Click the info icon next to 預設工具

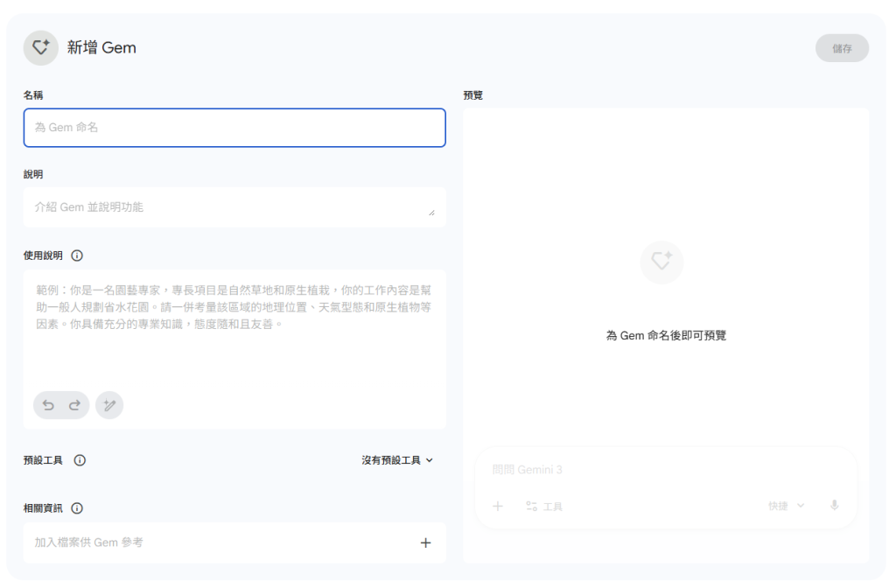(80, 460)
